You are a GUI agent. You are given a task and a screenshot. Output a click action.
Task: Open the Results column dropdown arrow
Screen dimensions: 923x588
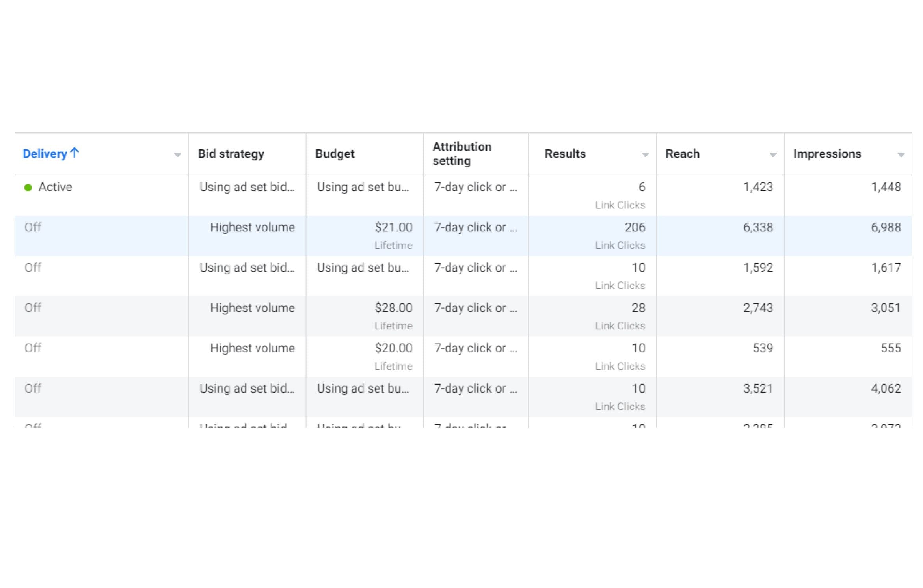pos(645,154)
